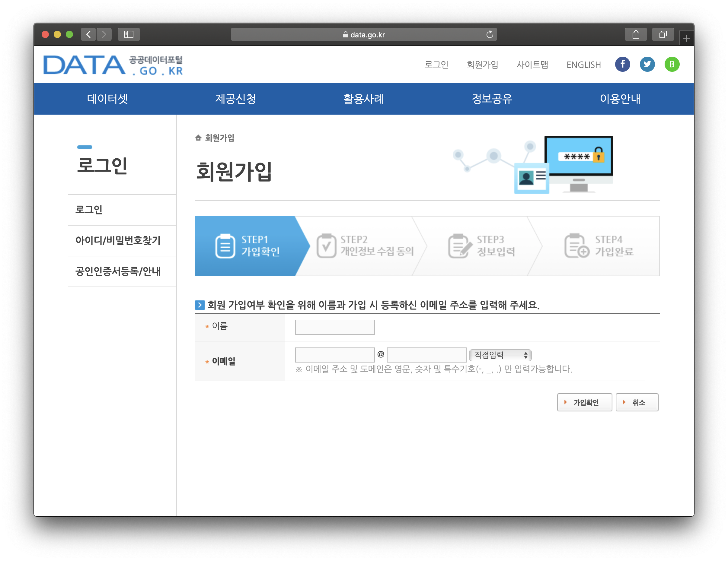Reload the page with refresh icon
The image size is (728, 561).
(x=489, y=34)
